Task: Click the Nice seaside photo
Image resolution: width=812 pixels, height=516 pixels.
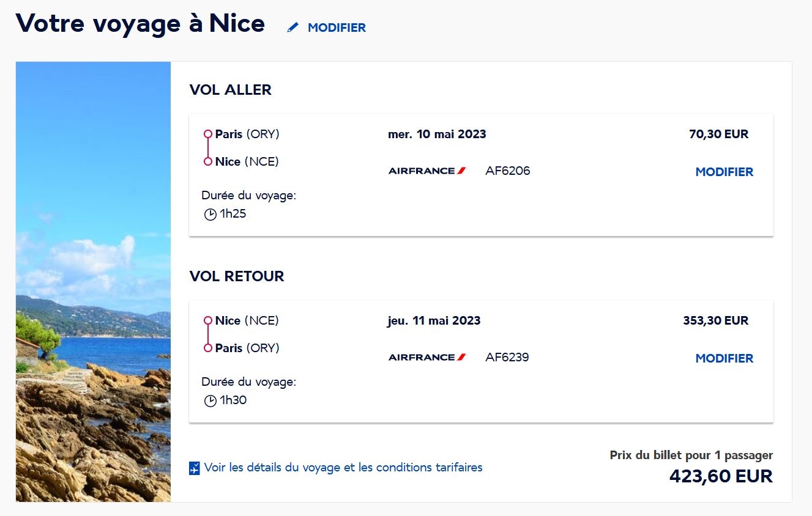Action: point(93,282)
